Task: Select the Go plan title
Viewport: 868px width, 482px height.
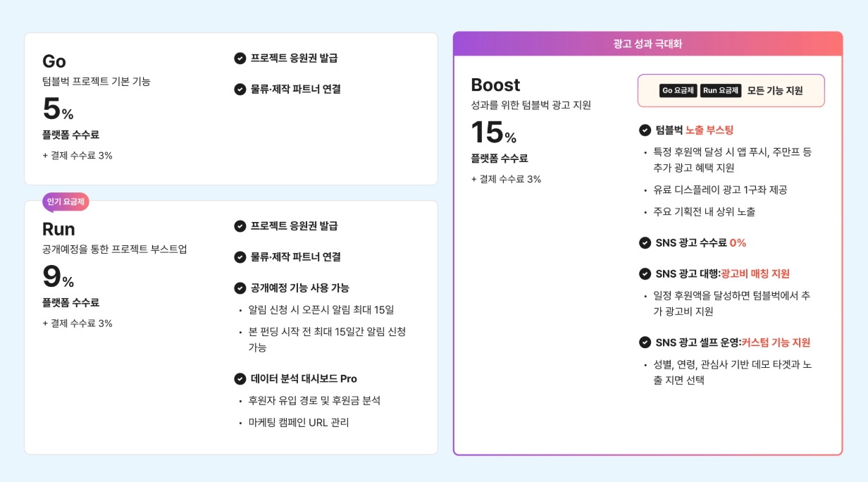Action: (54, 61)
